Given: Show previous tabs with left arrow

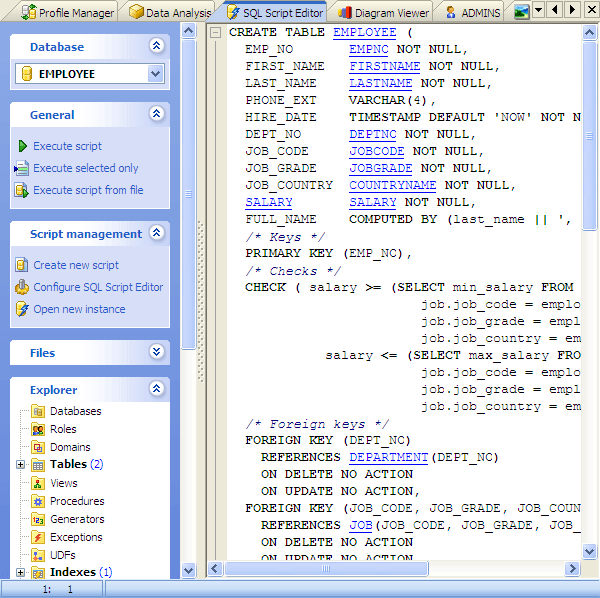Looking at the screenshot, I should click(555, 10).
